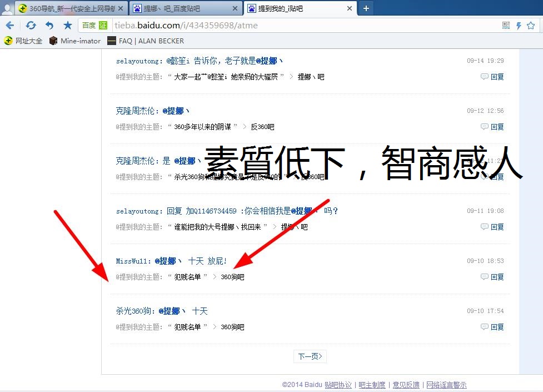Open selayoutong profile on 09-14 post
Screen dimensions: 543x392
tap(137, 61)
